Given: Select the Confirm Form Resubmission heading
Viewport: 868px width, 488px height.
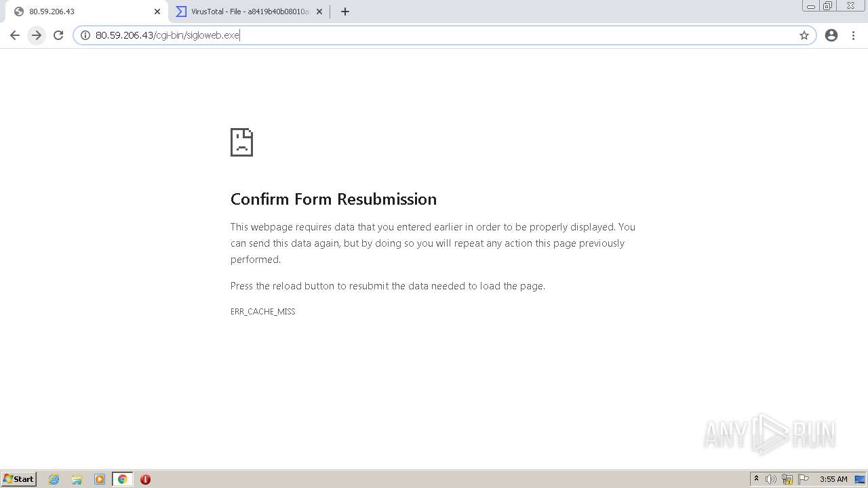Looking at the screenshot, I should tap(334, 199).
